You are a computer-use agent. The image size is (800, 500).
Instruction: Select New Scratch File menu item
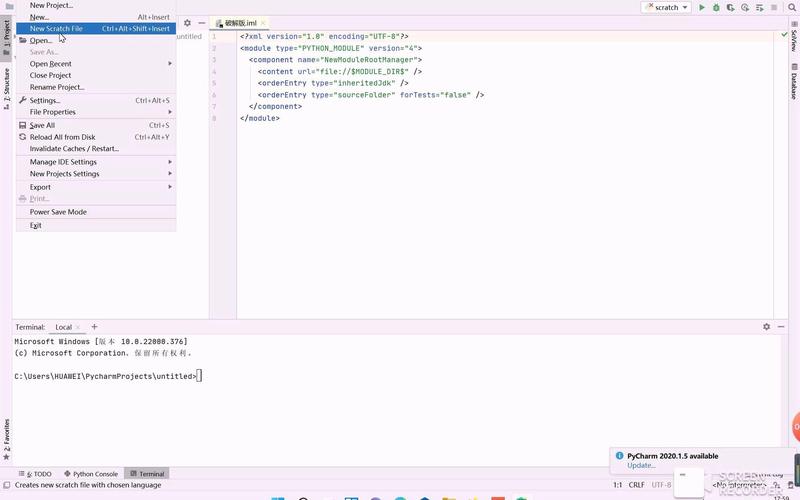tap(96, 29)
